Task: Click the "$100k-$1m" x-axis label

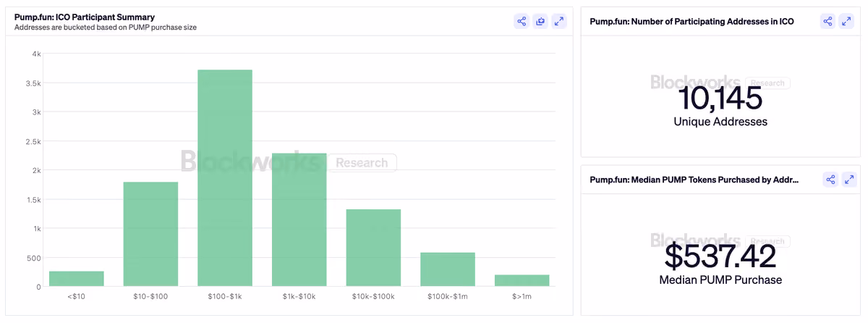Action: (x=448, y=298)
